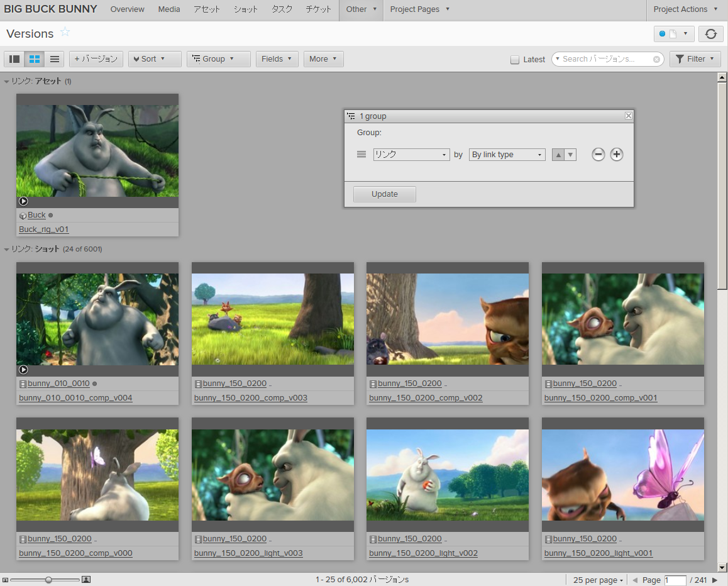Go to the previous page arrow

coord(635,580)
